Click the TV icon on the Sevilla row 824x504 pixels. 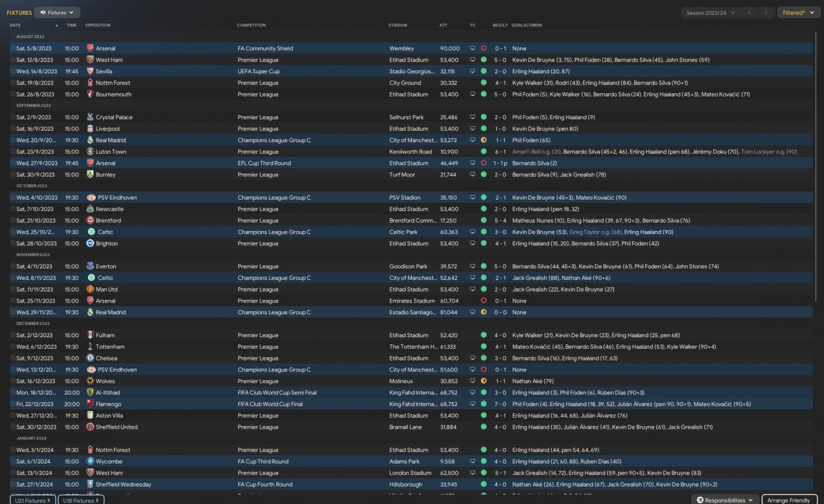tap(473, 71)
